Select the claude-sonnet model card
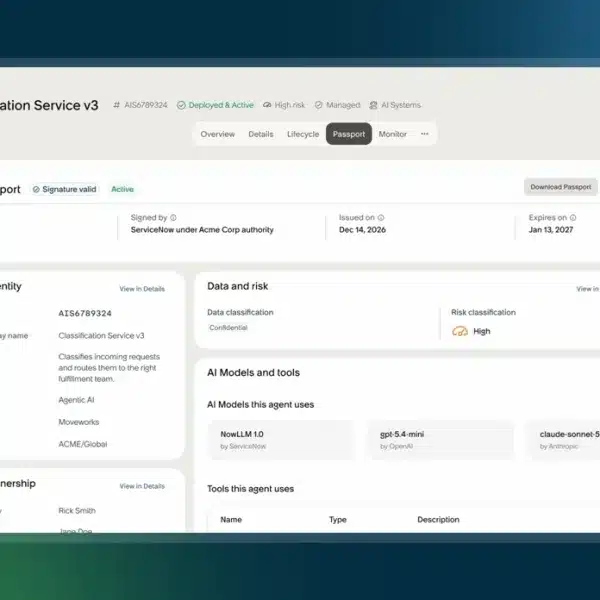 click(563, 440)
